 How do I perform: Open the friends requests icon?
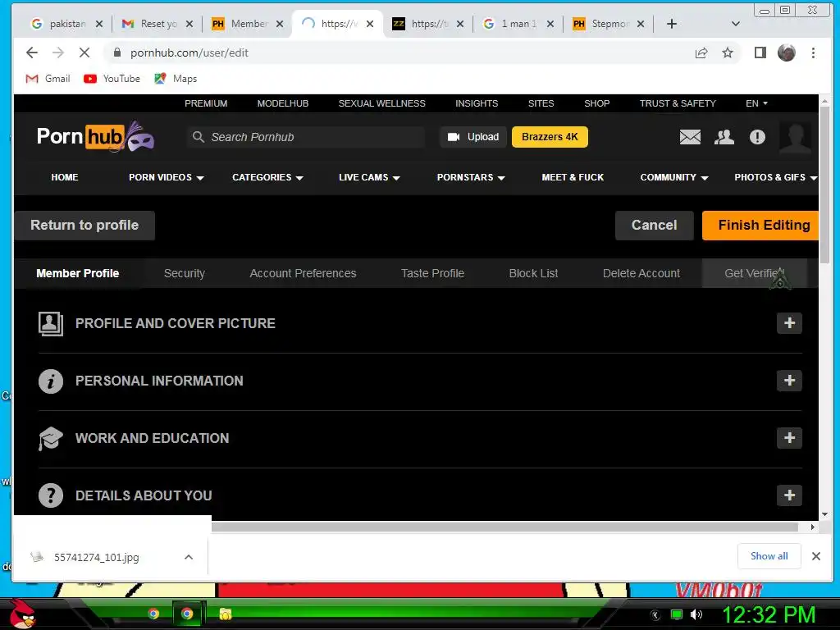click(724, 137)
